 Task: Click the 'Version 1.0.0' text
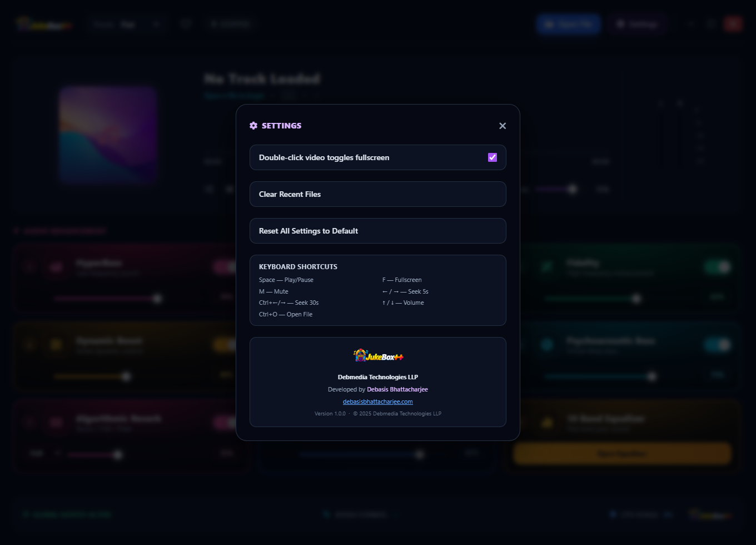330,414
